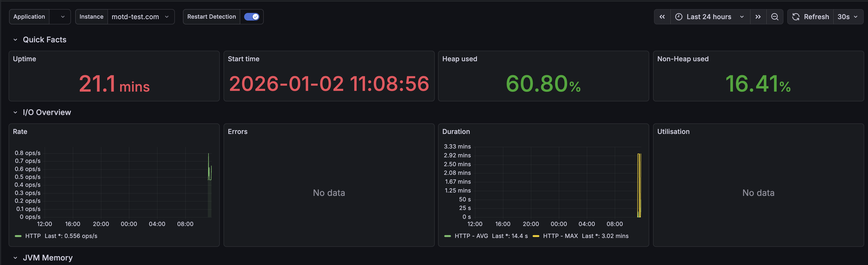
Task: Open the Application variable dropdown
Action: pos(60,17)
